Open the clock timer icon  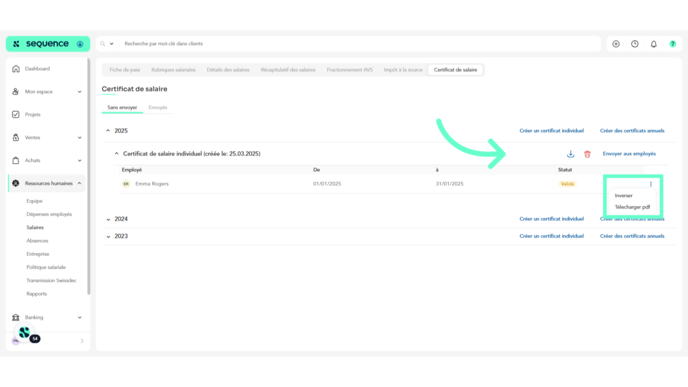pos(635,44)
